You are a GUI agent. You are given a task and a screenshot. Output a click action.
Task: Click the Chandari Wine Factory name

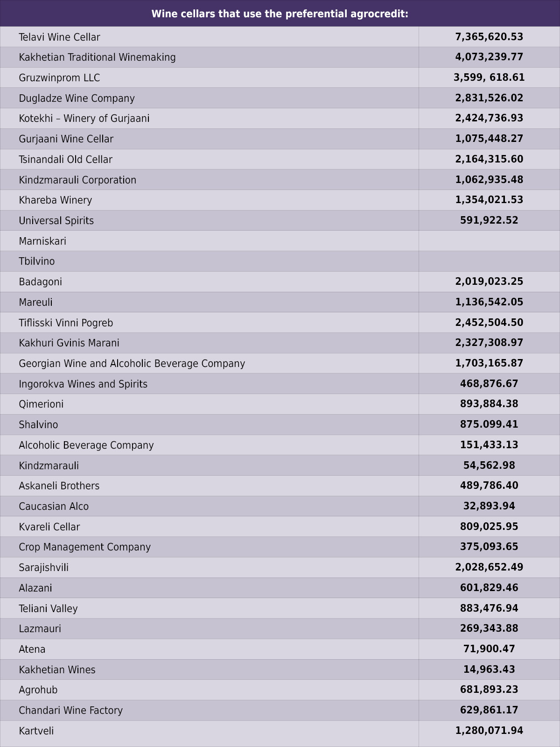(x=70, y=711)
